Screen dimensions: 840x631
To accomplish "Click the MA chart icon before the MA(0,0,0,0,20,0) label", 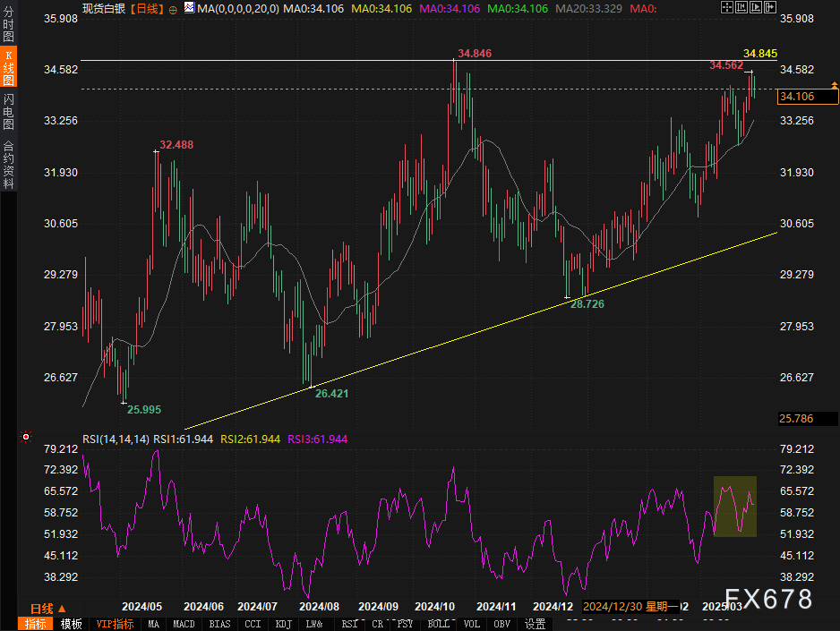I will point(189,8).
